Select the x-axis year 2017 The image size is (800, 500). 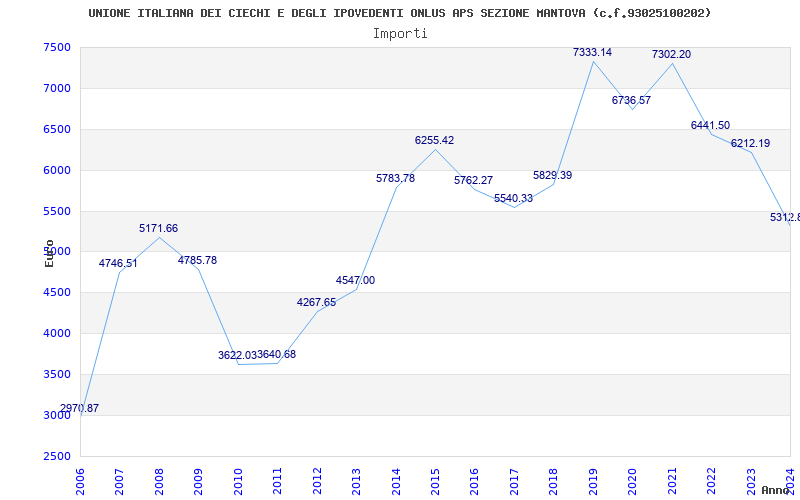[x=514, y=482]
